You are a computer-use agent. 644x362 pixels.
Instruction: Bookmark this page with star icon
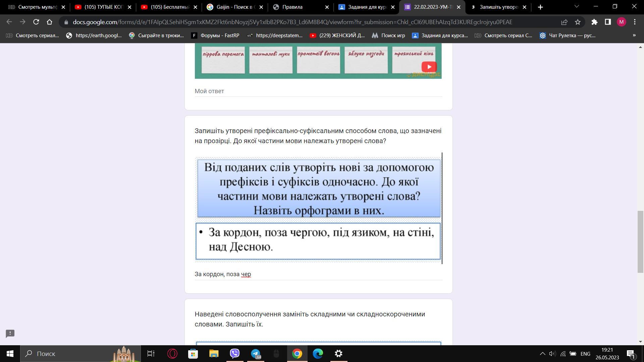click(x=578, y=22)
